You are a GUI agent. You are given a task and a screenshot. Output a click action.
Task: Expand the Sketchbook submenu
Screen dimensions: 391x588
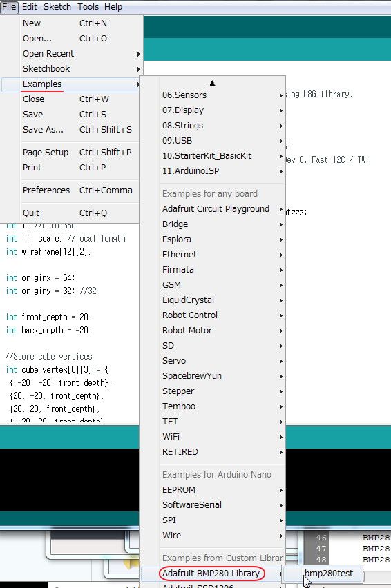(x=71, y=68)
